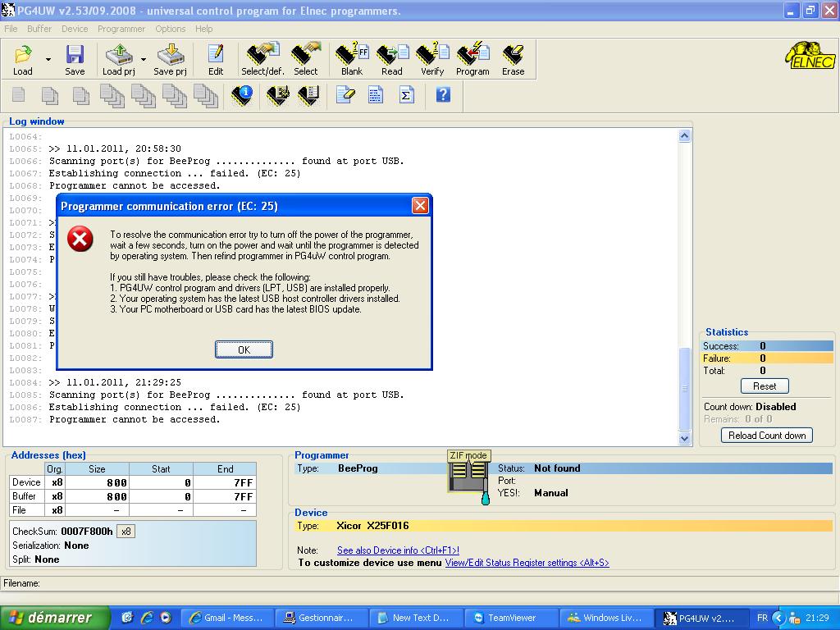Switch to the TeamViewer taskbar window
Screen dimensions: 840x630
point(511,618)
